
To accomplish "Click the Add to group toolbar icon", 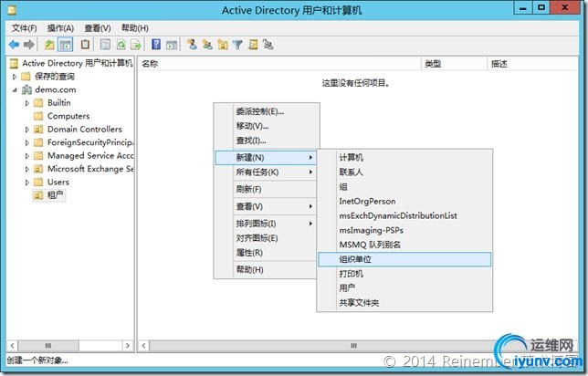I will click(268, 45).
